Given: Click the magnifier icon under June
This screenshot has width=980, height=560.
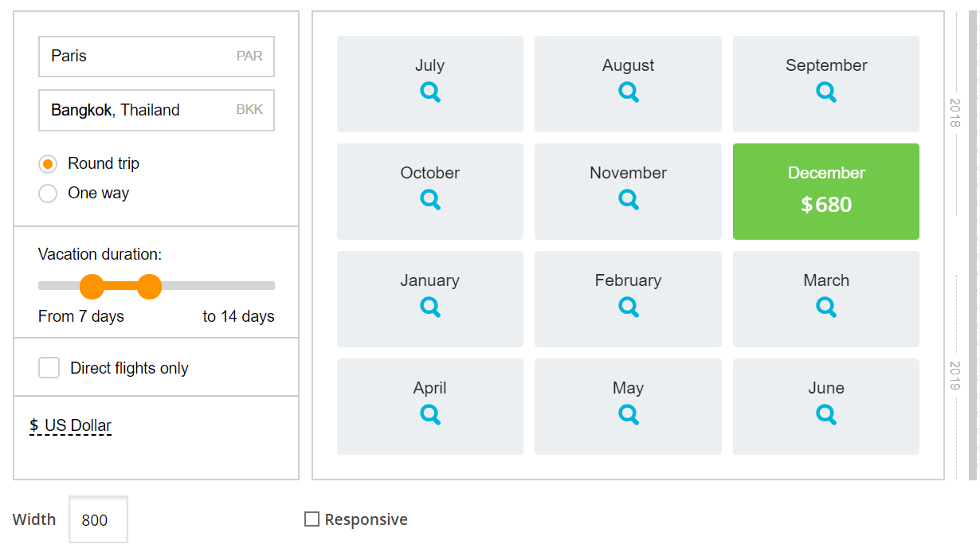Looking at the screenshot, I should coord(826,415).
